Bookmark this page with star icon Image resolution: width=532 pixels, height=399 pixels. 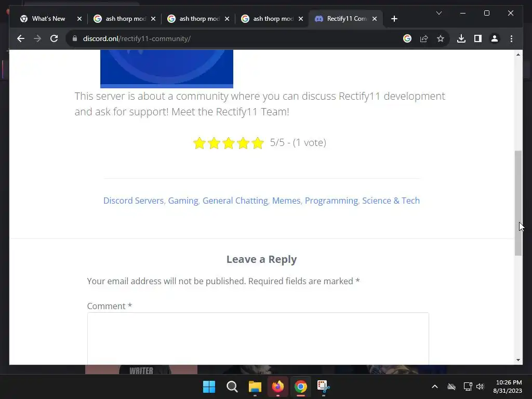pyautogui.click(x=441, y=38)
